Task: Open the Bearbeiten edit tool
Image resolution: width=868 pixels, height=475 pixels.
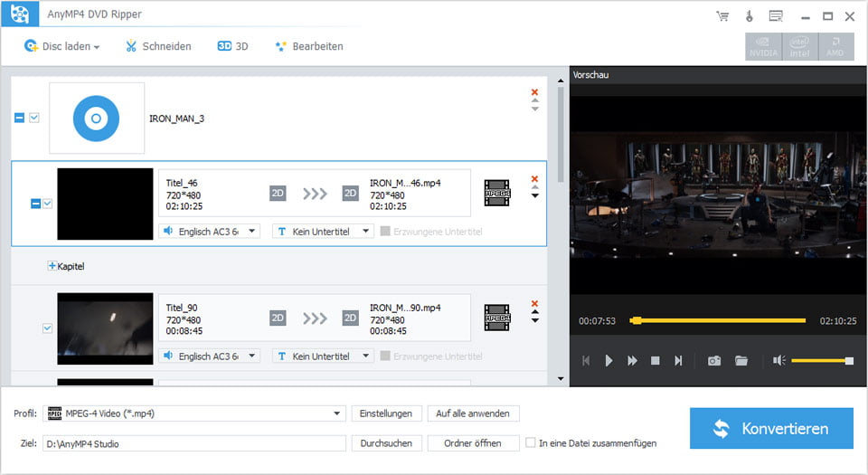Action: [x=309, y=46]
